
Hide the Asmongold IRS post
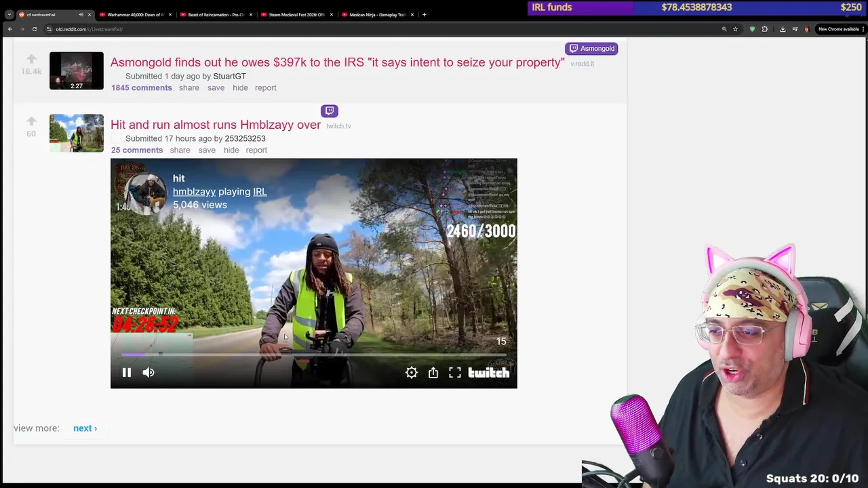tap(240, 87)
